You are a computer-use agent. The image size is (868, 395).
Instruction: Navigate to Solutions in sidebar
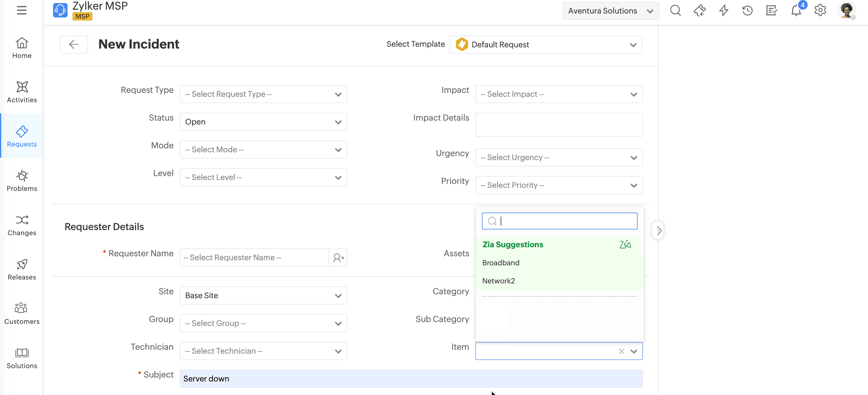tap(22, 358)
